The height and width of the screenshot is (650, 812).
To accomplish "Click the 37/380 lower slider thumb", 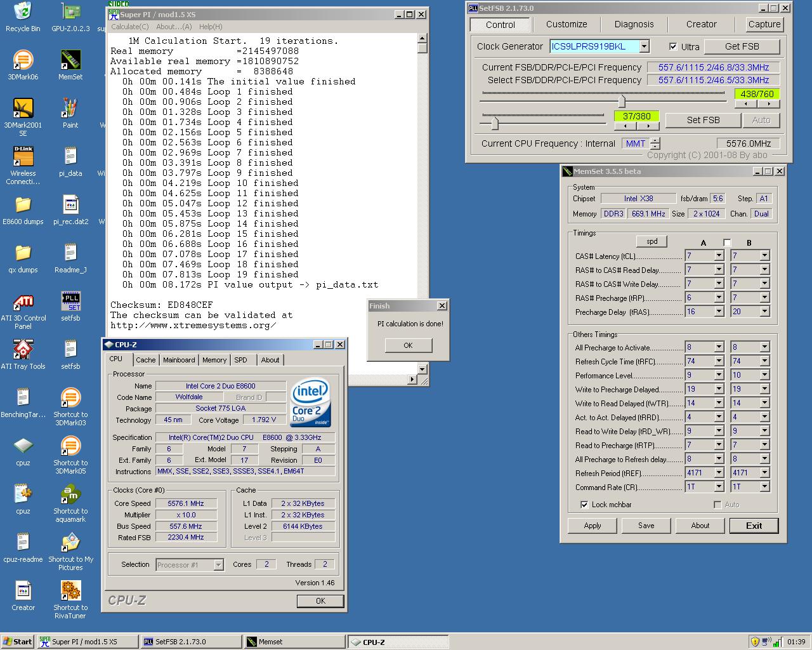I will (x=495, y=123).
